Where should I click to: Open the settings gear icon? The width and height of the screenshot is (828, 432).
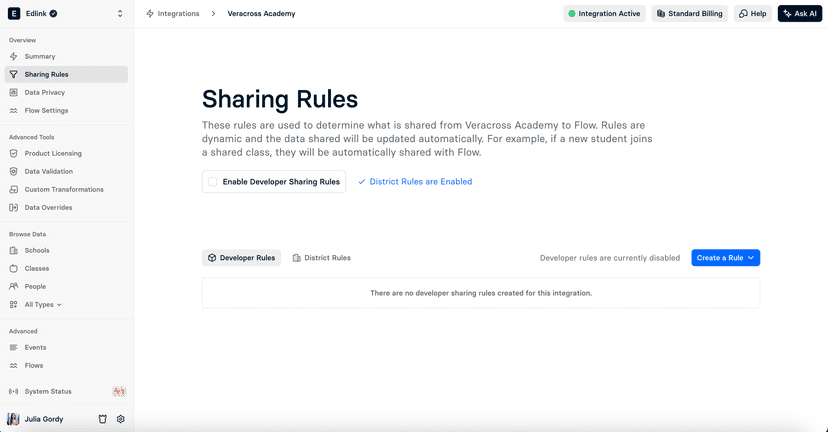(x=121, y=419)
